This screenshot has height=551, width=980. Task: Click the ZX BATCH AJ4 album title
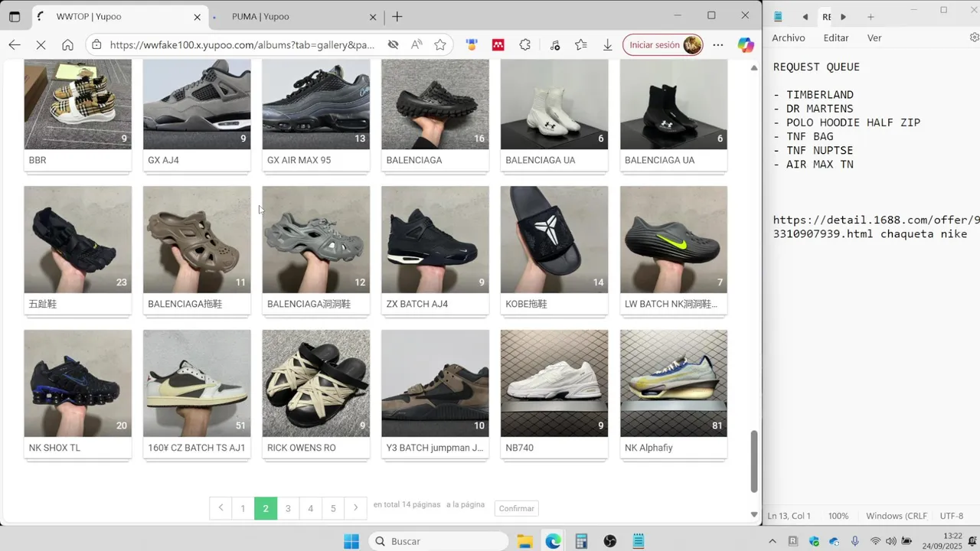[417, 304]
